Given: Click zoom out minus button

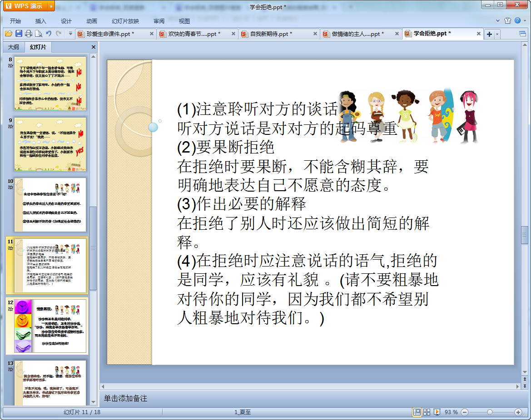Looking at the screenshot, I should click(x=465, y=412).
